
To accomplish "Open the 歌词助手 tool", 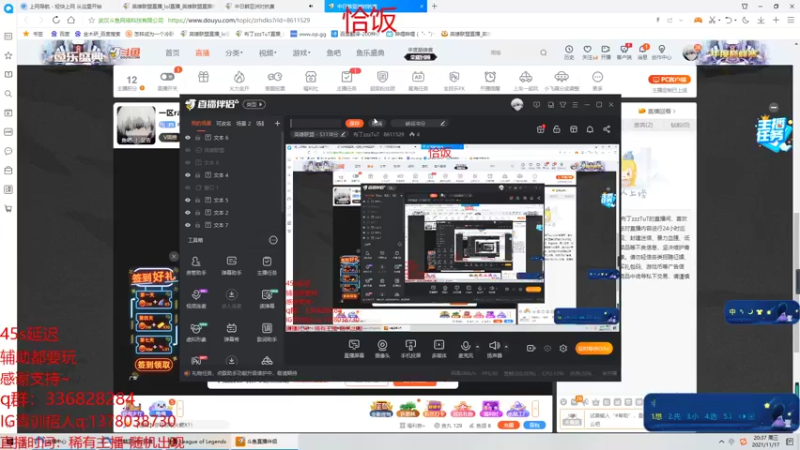I will 267,332.
